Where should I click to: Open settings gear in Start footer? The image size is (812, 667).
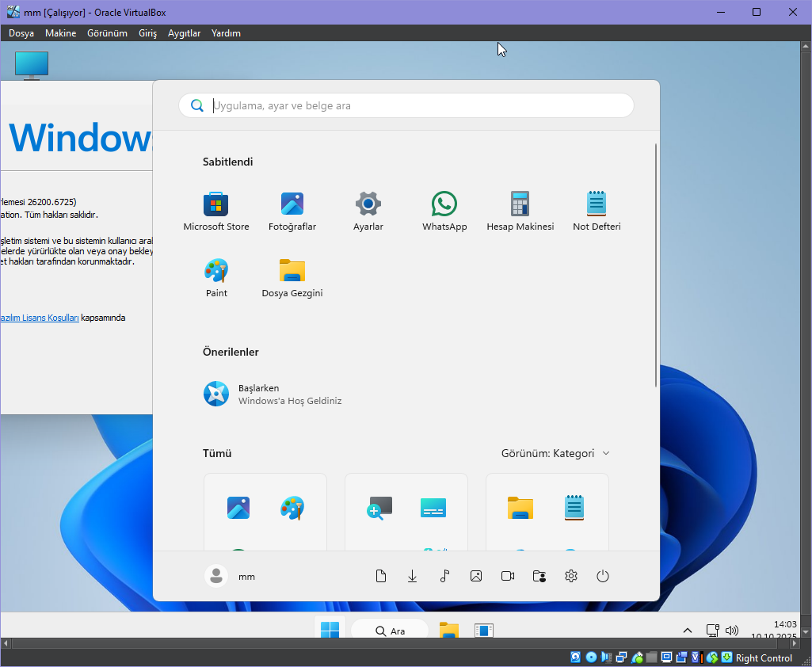pos(570,576)
